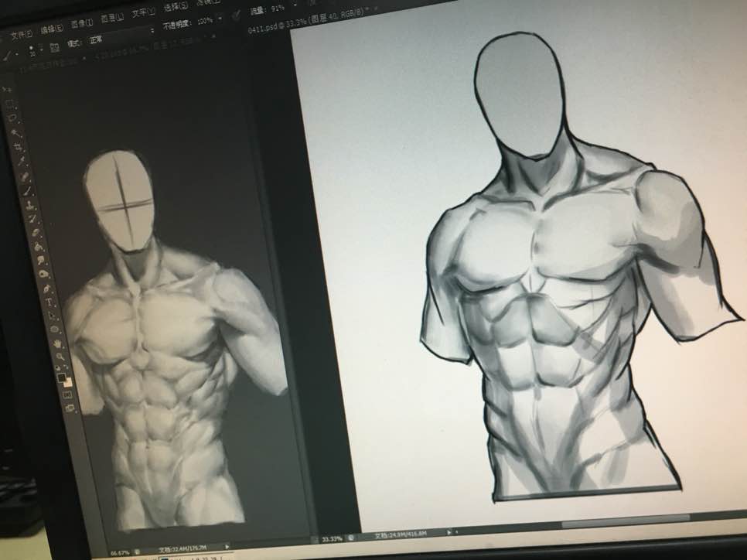
Task: Reset default foreground and background colors
Action: click(59, 368)
